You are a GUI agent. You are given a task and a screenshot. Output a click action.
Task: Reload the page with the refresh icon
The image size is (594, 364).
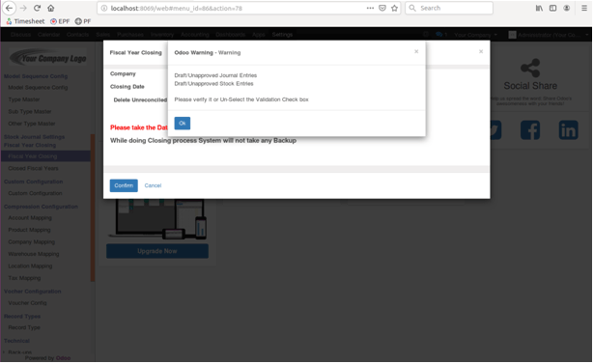point(37,8)
